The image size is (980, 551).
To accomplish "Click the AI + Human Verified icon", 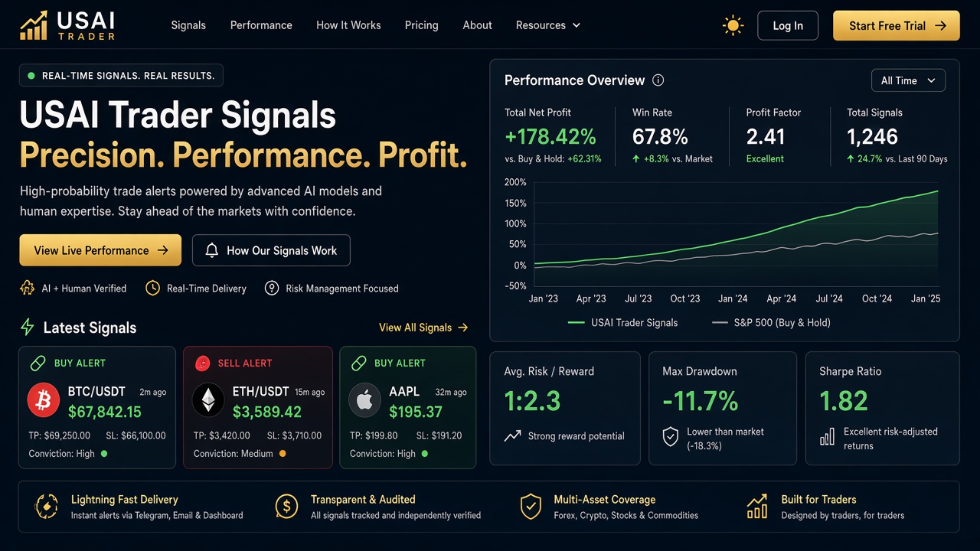I will coord(27,289).
